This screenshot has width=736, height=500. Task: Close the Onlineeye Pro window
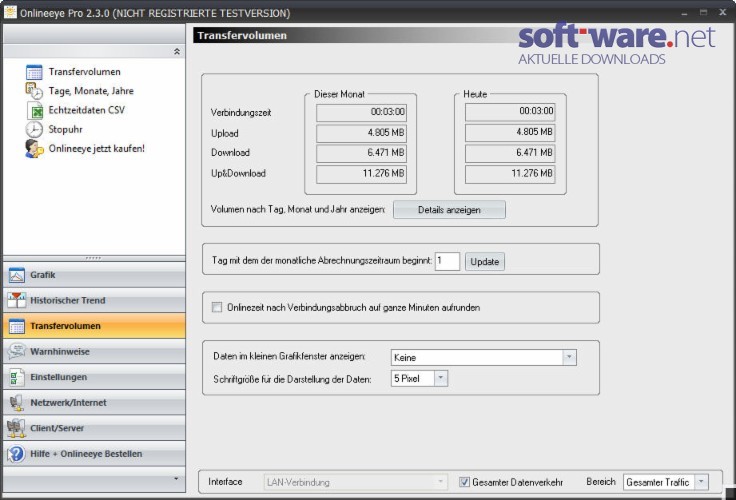(x=723, y=12)
